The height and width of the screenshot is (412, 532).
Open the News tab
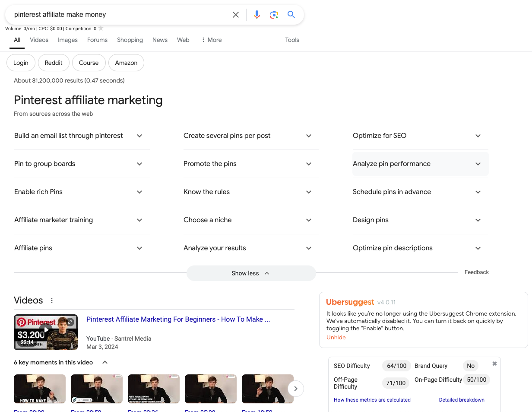click(x=160, y=40)
